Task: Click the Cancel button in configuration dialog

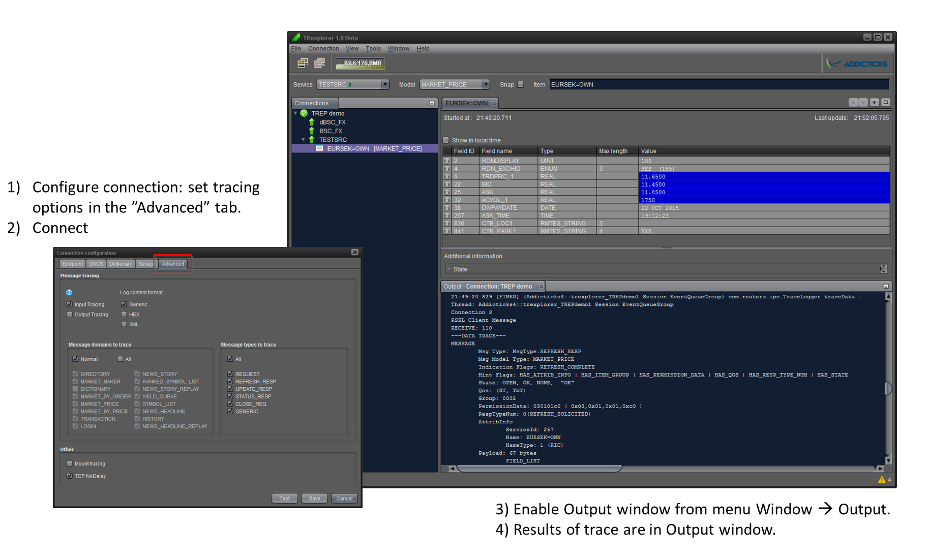Action: (x=344, y=499)
